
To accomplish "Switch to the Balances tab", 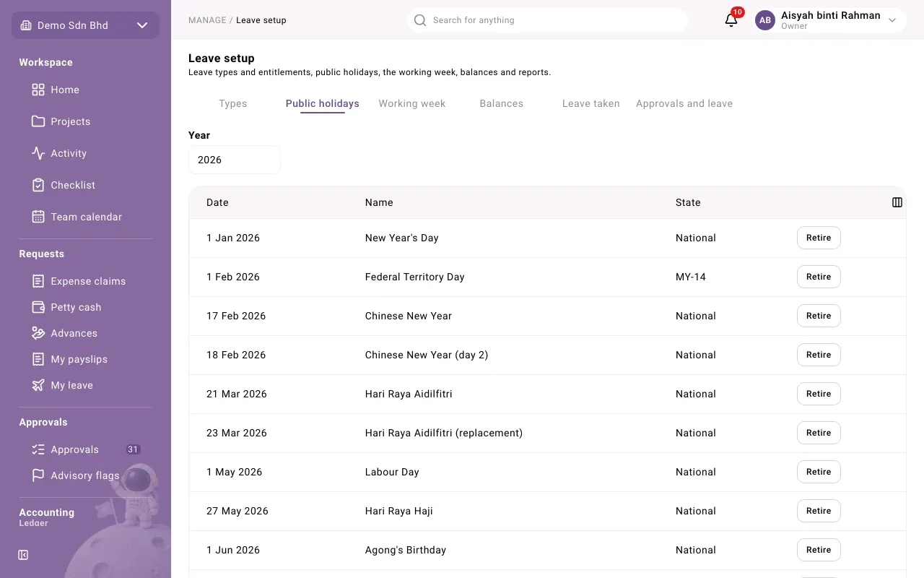I will click(x=502, y=103).
